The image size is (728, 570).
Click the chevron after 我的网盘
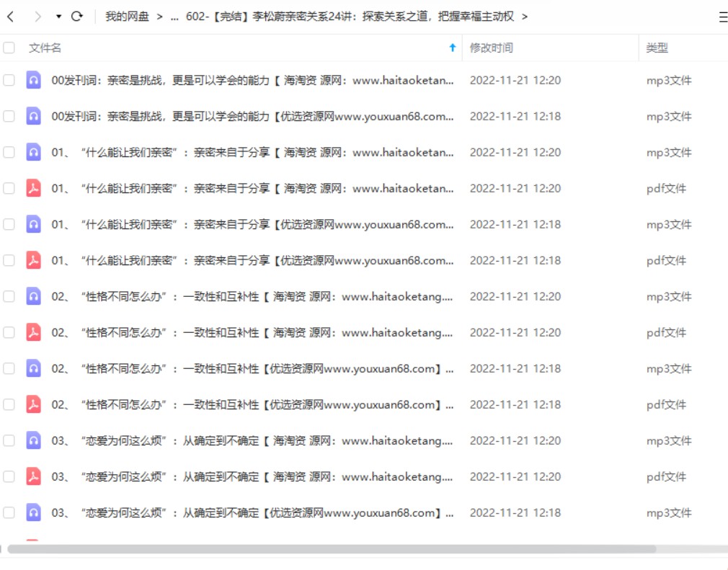(160, 17)
